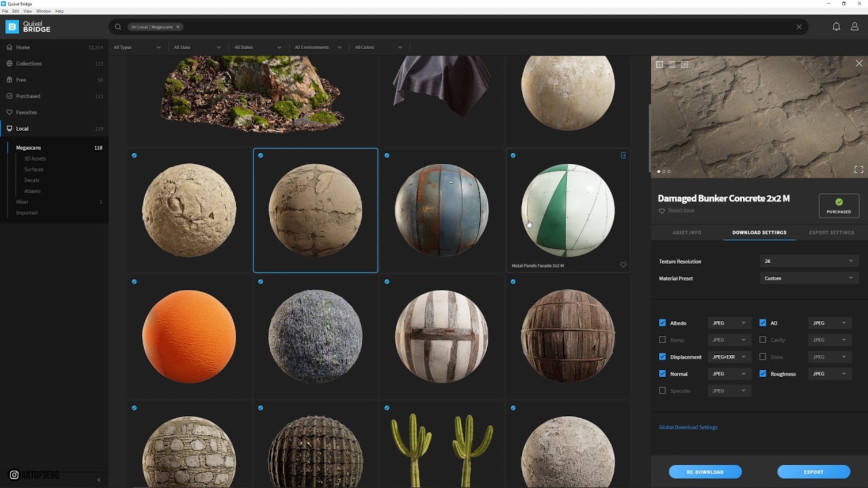
Task: Favorite the Metal Panels Facade asset
Action: pos(623,265)
